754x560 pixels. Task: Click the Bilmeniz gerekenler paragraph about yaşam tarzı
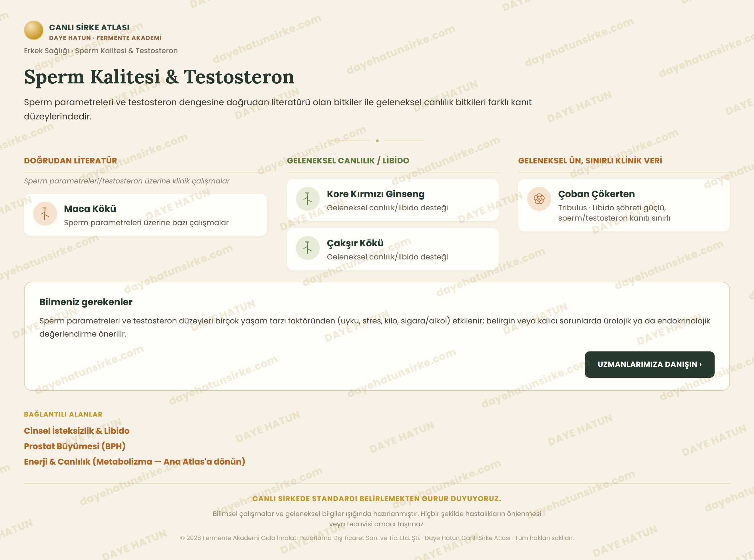374,327
